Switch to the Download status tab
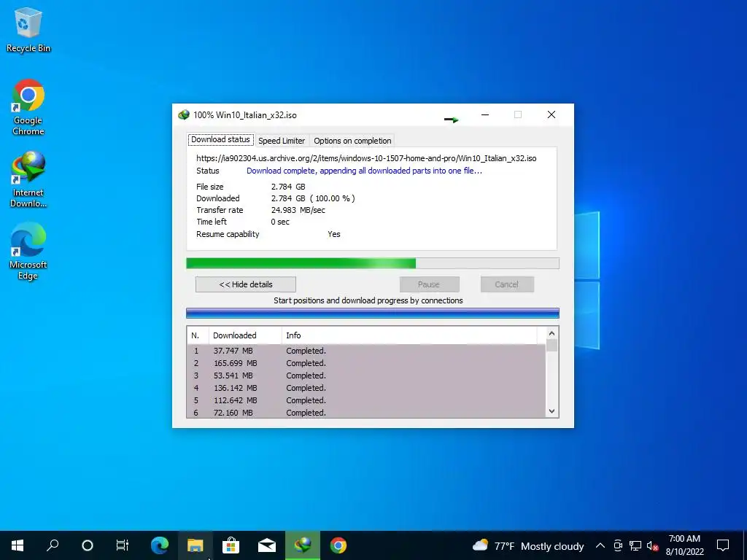The width and height of the screenshot is (747, 560). tap(220, 139)
